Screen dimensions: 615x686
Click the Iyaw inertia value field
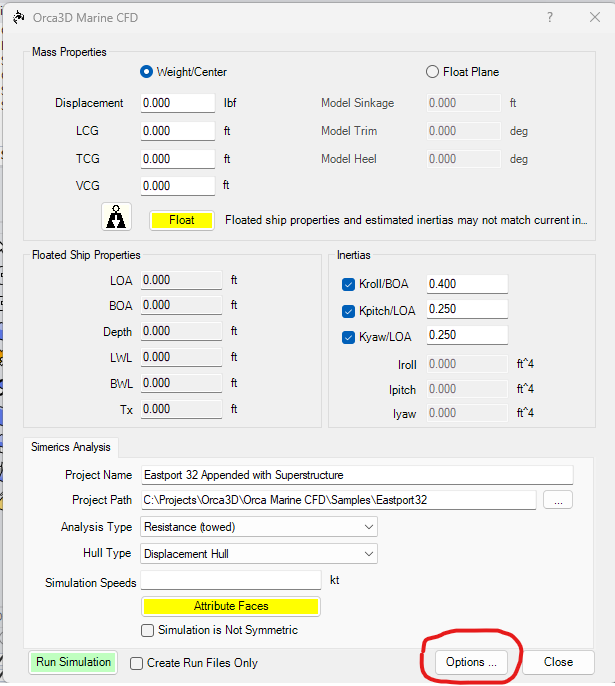pos(467,413)
